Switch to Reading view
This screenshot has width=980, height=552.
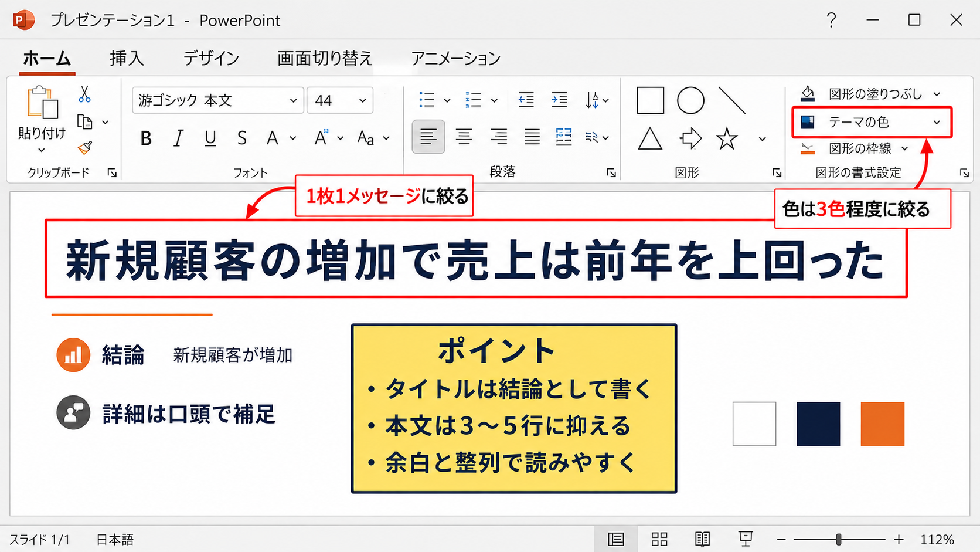702,539
